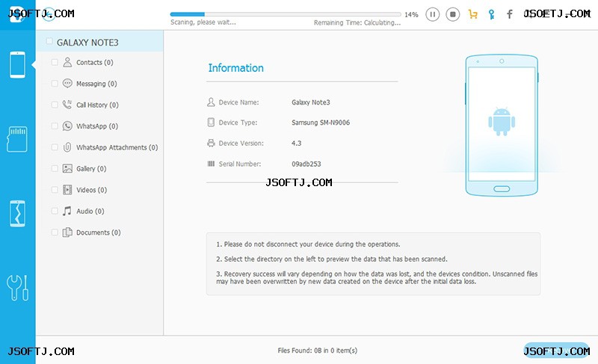Open the shopping cart purchase icon
This screenshot has height=364, width=598.
pos(473,14)
